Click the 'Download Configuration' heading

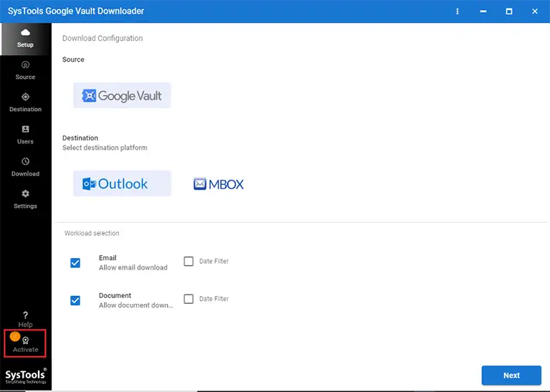(x=103, y=38)
